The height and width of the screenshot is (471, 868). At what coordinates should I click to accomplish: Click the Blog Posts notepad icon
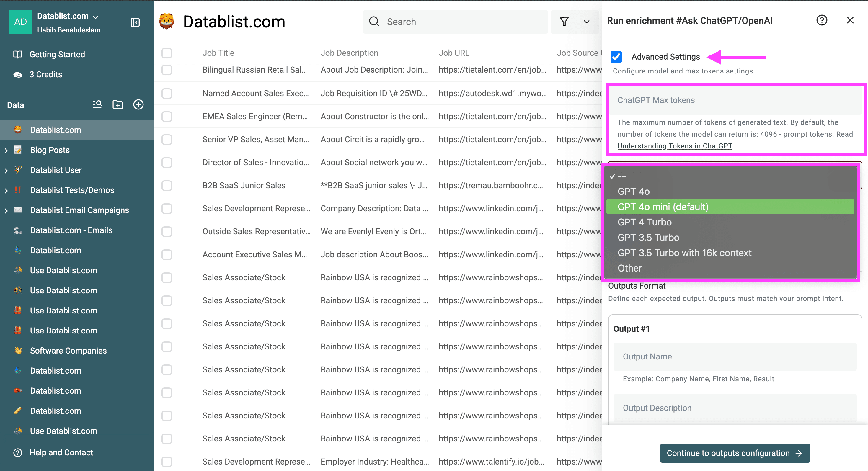(x=17, y=150)
